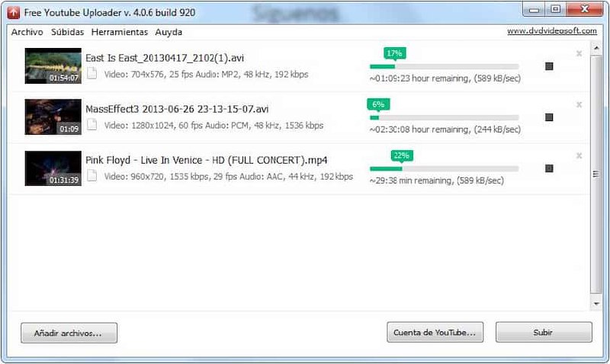This screenshot has height=364, width=610.
Task: Remove Pink Floyd video from the list
Action: (579, 156)
